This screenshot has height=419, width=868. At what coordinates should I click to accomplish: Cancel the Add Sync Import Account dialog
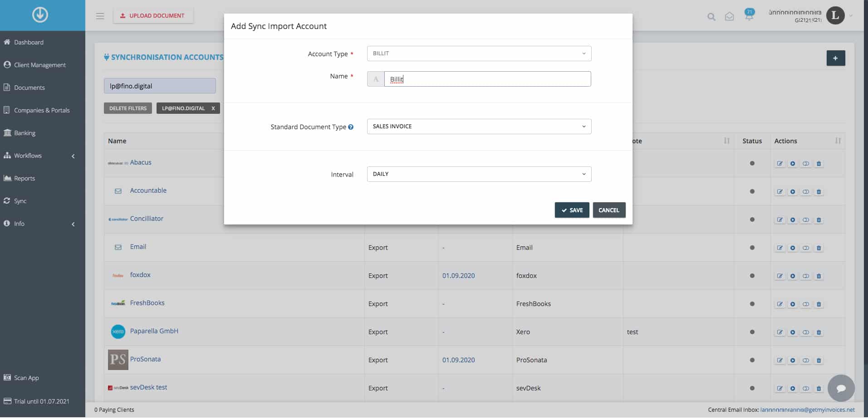coord(609,210)
